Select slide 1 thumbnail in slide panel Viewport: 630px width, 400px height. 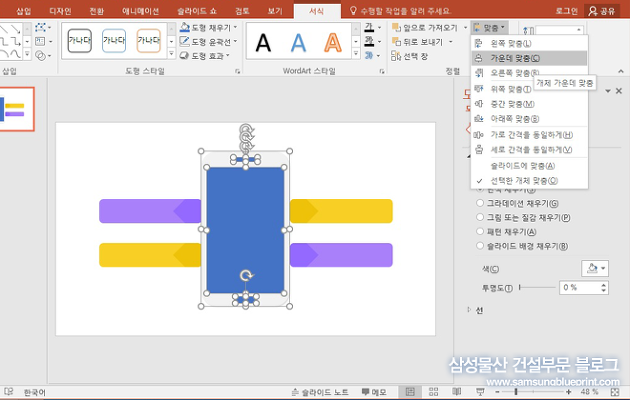click(x=17, y=109)
